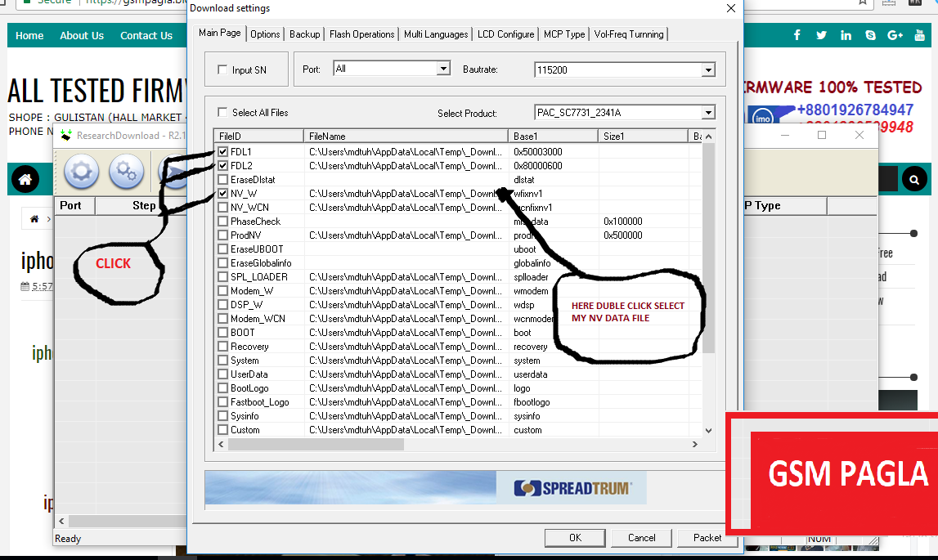Open the About Us link on website
Viewport: 938px width, 560px height.
click(x=81, y=35)
